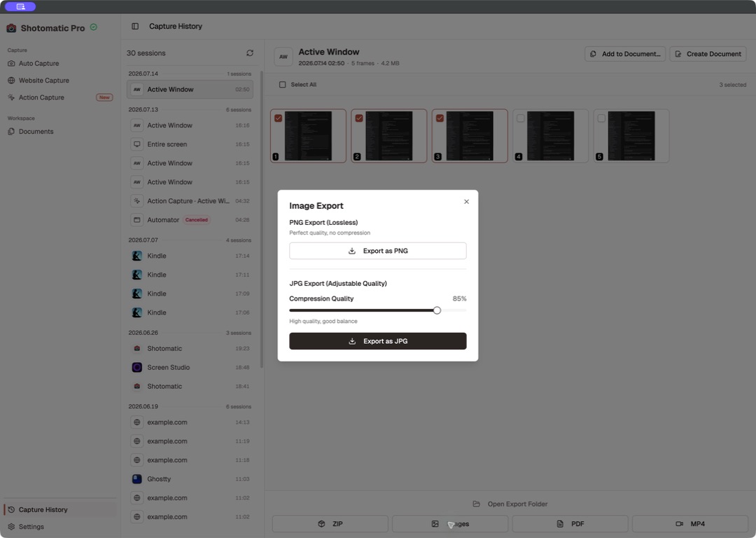Click the Ghostty app icon
Screen dimensions: 756x538
click(137, 478)
